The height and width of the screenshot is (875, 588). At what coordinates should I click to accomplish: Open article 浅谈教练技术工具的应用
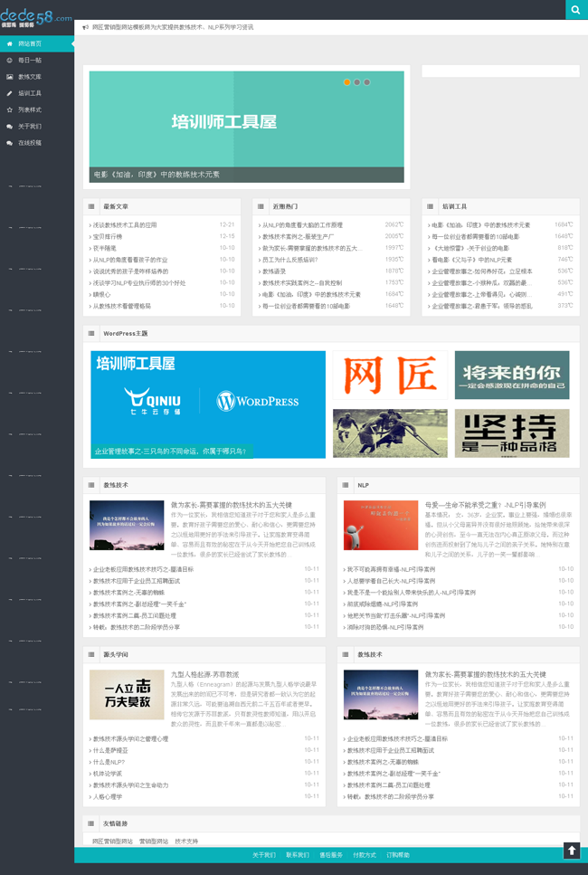point(125,225)
